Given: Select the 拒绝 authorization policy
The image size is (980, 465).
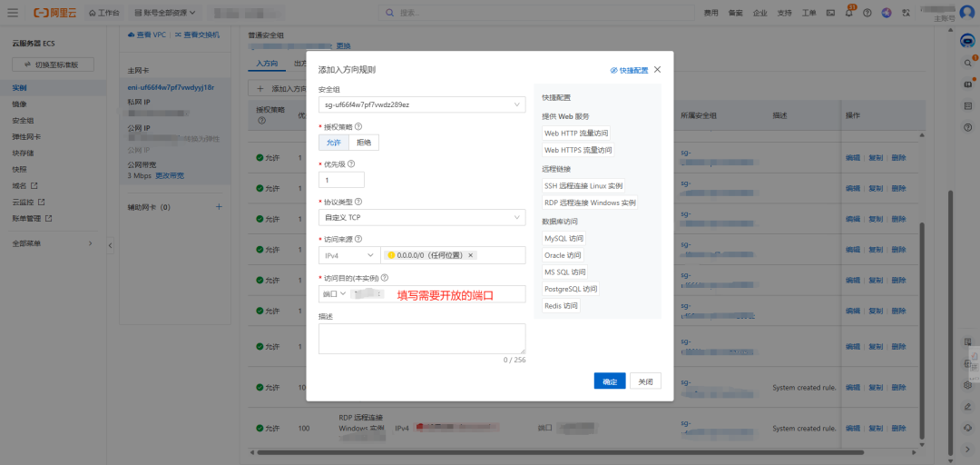Looking at the screenshot, I should pyautogui.click(x=364, y=143).
